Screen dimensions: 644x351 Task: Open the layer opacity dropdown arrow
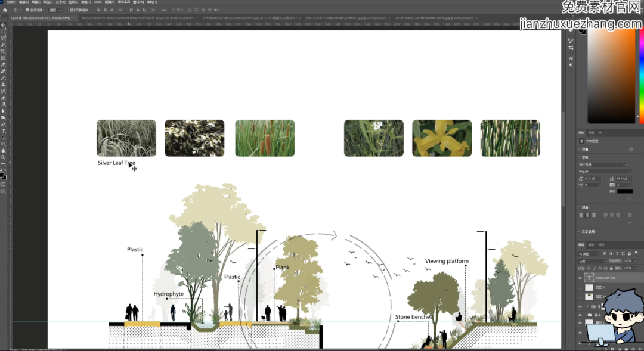point(635,261)
